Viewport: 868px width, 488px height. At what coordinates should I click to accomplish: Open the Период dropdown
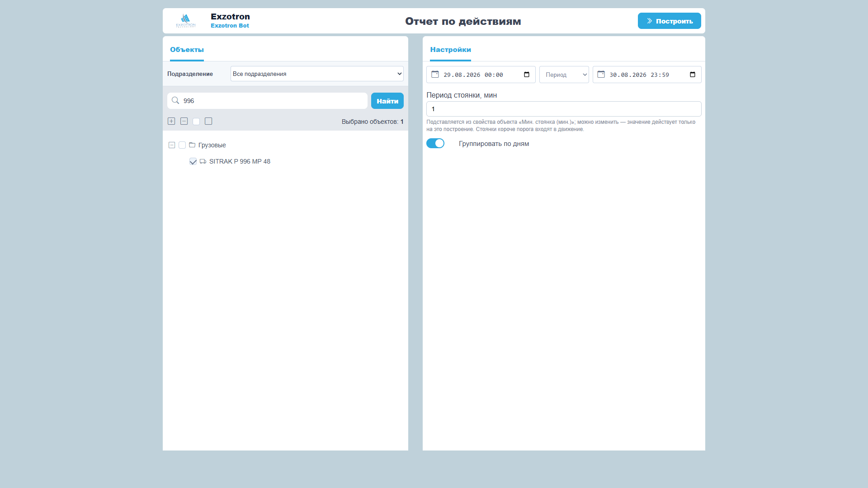tap(564, 75)
